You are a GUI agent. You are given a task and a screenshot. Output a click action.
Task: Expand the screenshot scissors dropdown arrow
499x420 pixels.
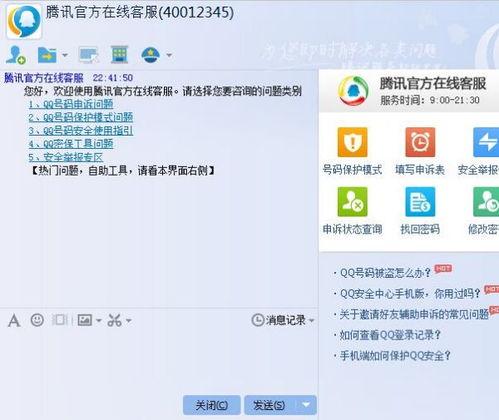(129, 321)
